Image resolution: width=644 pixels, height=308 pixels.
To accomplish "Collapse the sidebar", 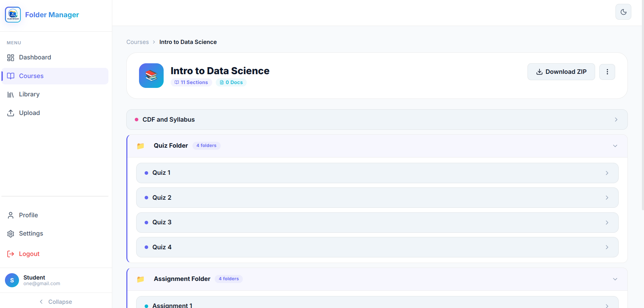I will point(56,302).
